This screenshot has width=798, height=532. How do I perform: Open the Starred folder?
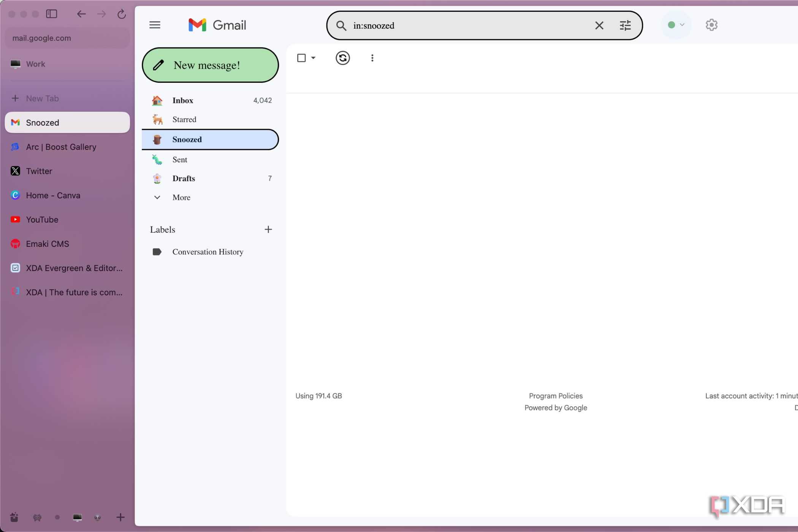coord(210,119)
